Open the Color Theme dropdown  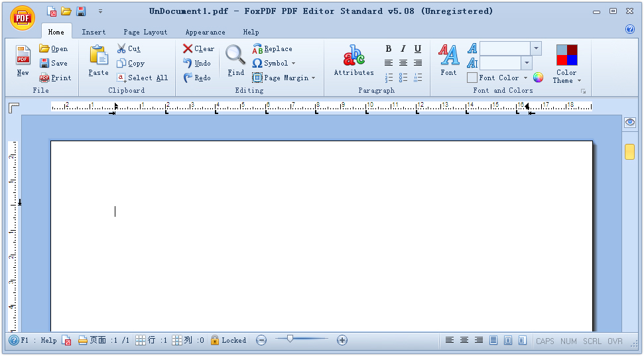pyautogui.click(x=579, y=80)
